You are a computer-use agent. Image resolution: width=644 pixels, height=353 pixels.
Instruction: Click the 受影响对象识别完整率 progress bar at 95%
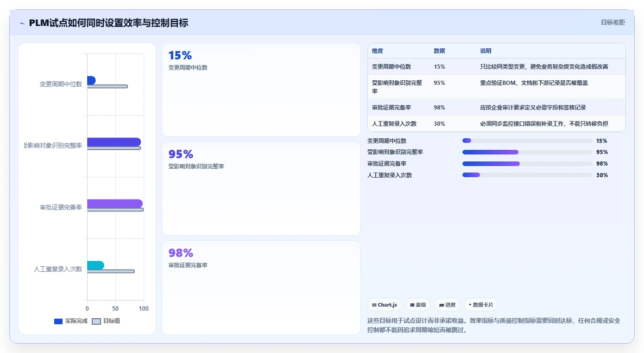(x=527, y=152)
